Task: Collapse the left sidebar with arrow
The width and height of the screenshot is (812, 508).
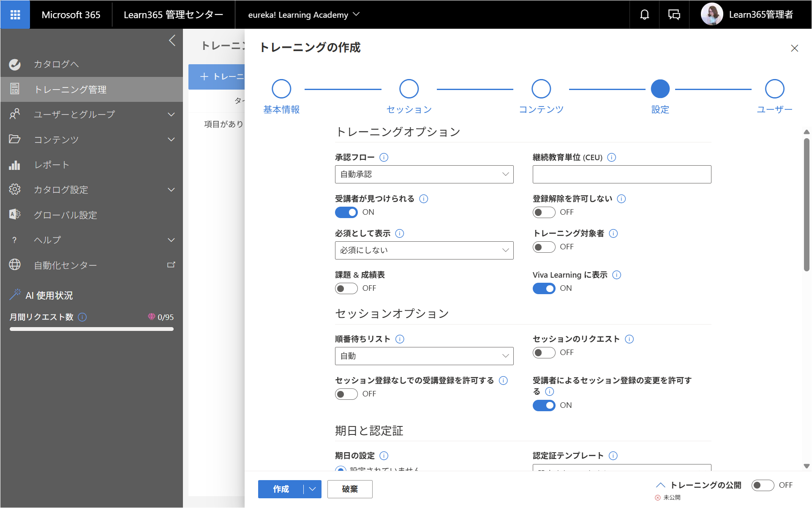Action: coord(172,41)
